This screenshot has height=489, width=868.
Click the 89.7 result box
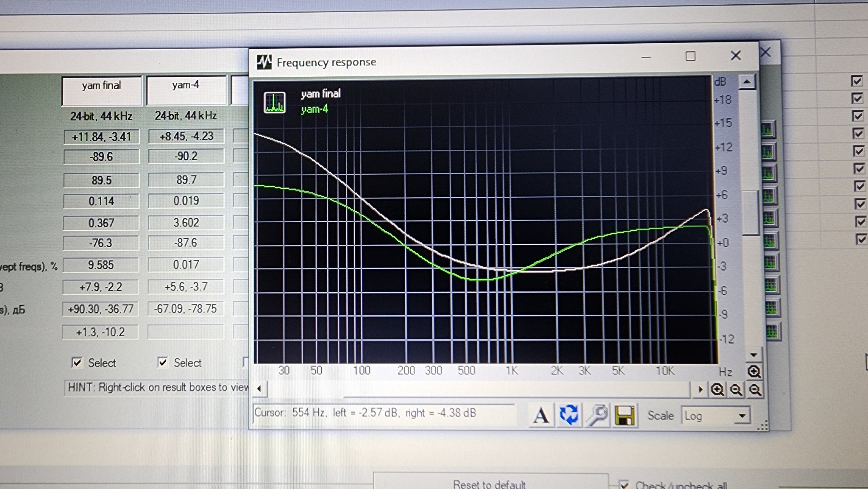point(186,180)
